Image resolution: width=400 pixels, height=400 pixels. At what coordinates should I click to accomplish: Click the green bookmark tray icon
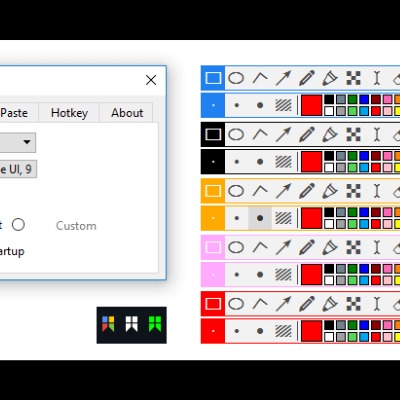point(155,324)
